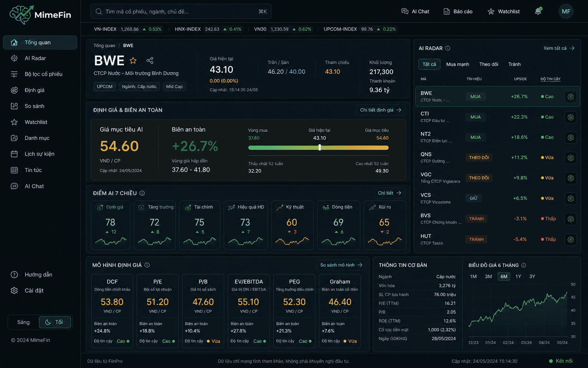Open MF user avatar
This screenshot has width=588, height=368.
566,11
